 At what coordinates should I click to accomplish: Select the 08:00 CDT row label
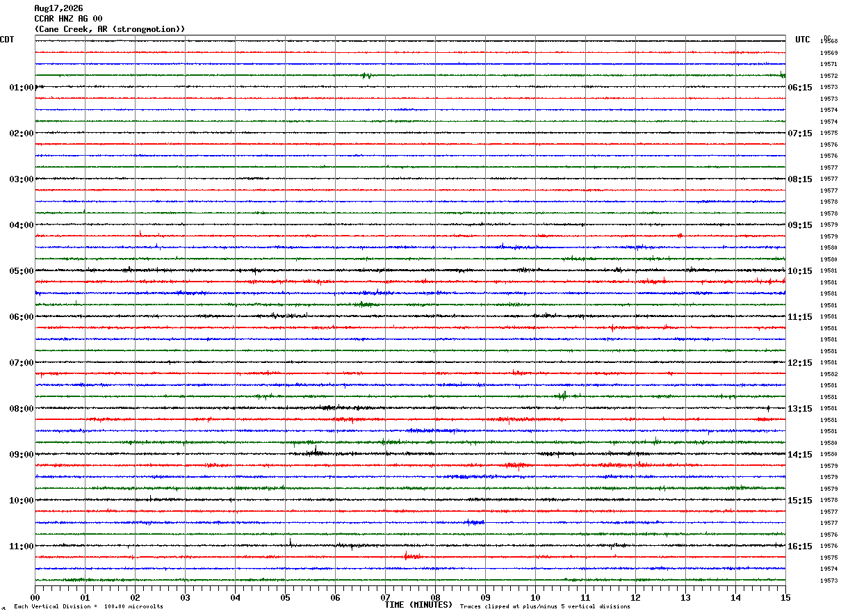click(x=22, y=409)
